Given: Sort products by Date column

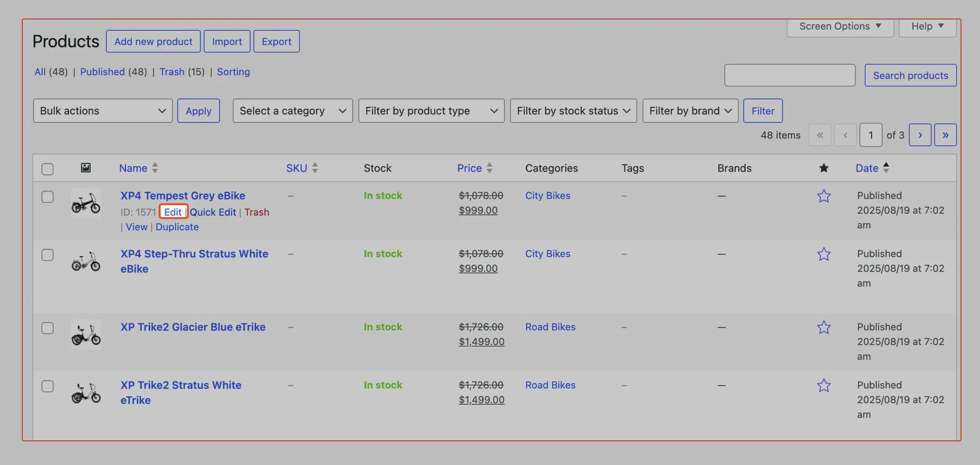Looking at the screenshot, I should pyautogui.click(x=872, y=168).
